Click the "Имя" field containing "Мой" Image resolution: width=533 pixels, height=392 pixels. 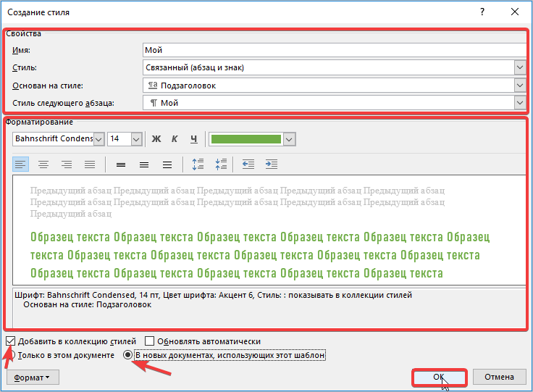[x=333, y=50]
